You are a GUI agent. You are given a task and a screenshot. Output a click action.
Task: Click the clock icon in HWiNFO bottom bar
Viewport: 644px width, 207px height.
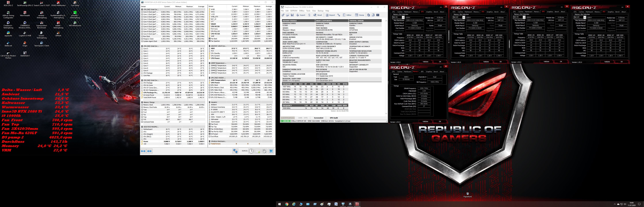(x=251, y=151)
